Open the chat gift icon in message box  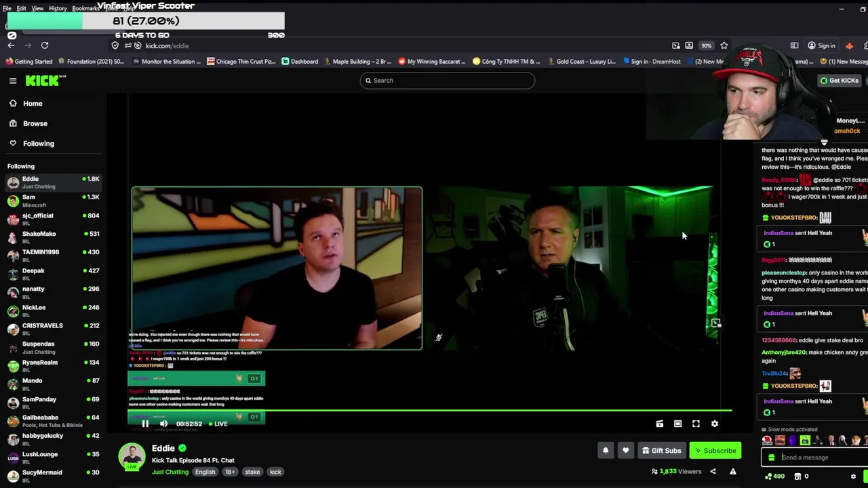click(771, 457)
